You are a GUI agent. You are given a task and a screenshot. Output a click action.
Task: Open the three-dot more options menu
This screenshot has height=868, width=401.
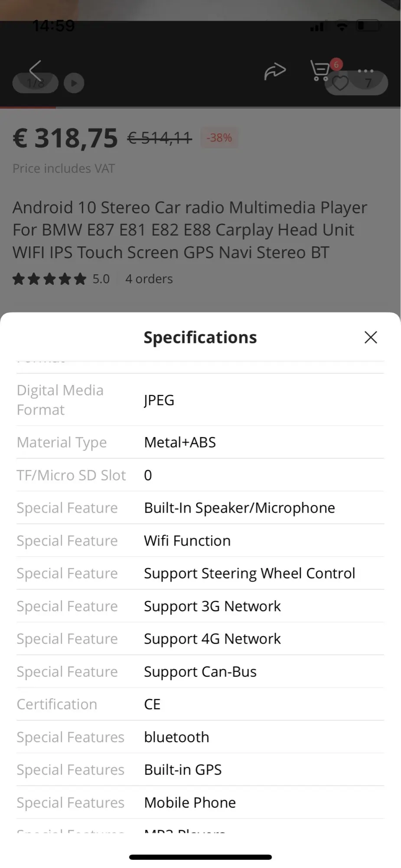pos(365,70)
